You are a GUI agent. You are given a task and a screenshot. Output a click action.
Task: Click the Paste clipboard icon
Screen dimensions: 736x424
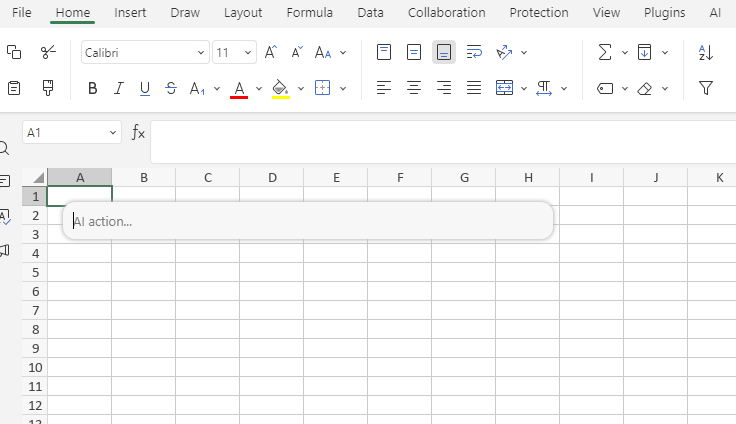point(14,88)
